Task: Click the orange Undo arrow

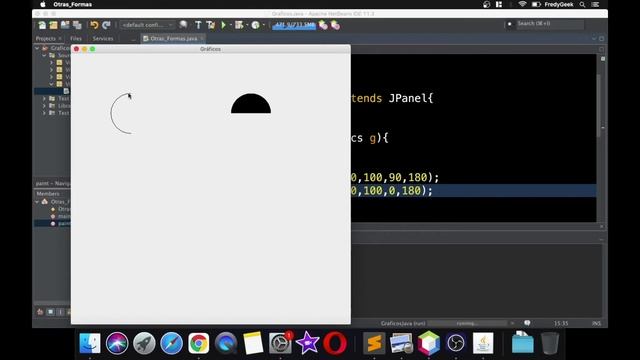Action: point(94,25)
